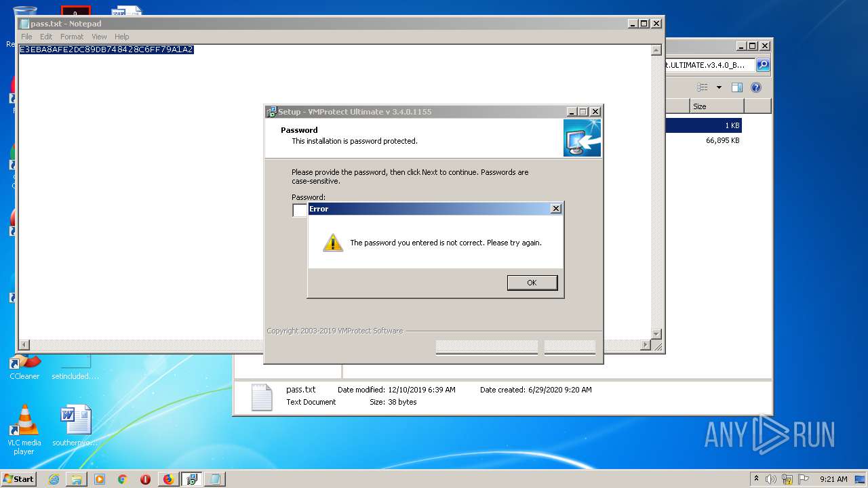The width and height of the screenshot is (868, 488).
Task: Click the highlighted password text in Notepad
Action: [106, 49]
